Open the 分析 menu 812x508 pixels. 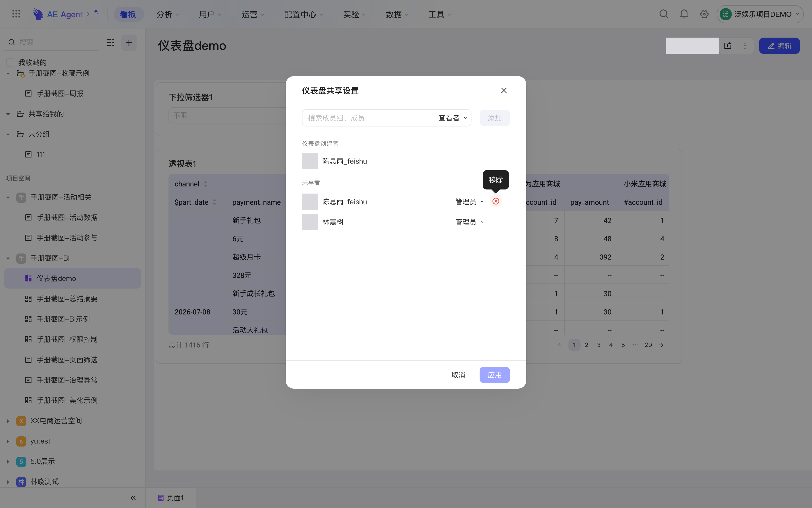pyautogui.click(x=168, y=14)
